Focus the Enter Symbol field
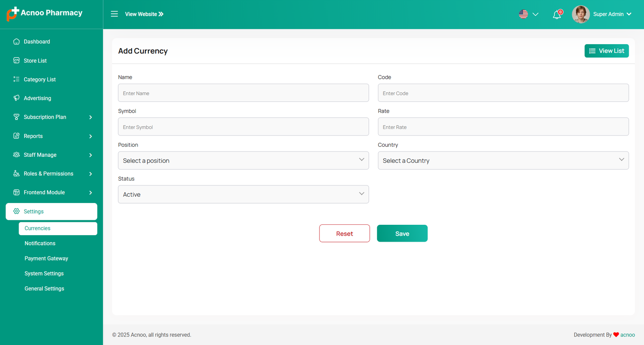This screenshot has width=644, height=345. pyautogui.click(x=244, y=127)
